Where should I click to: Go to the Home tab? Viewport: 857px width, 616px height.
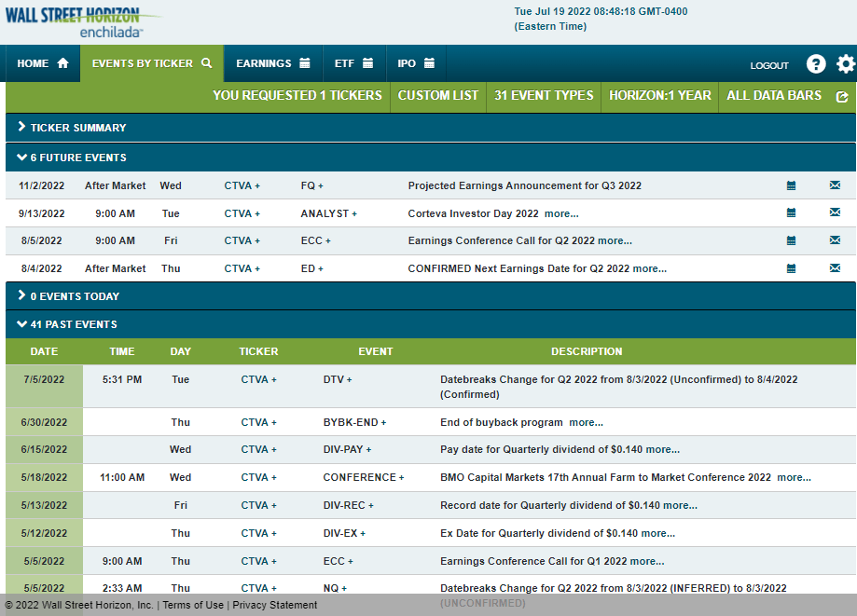click(43, 63)
